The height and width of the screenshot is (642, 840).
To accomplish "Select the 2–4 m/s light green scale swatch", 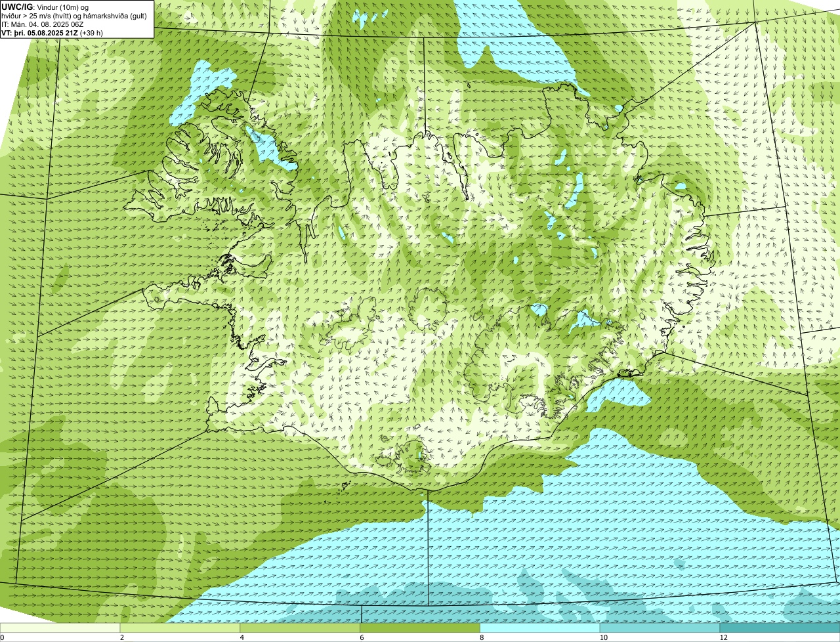I will point(180,628).
